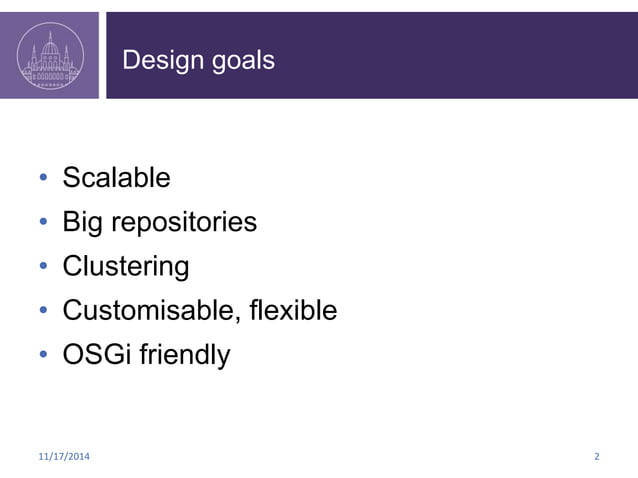Click the bullet point beside Clustering
The height and width of the screenshot is (478, 638).
[44, 266]
